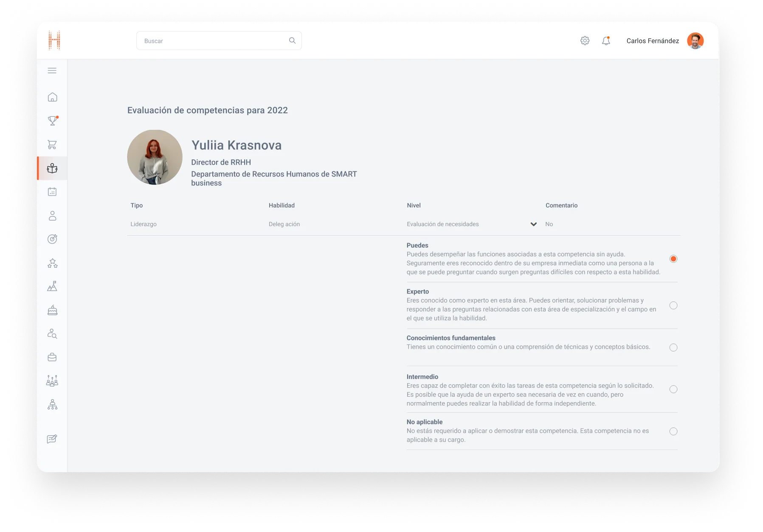Image resolution: width=763 pixels, height=532 pixels.
Task: Open Carlos Fernández user account menu
Action: (x=664, y=41)
